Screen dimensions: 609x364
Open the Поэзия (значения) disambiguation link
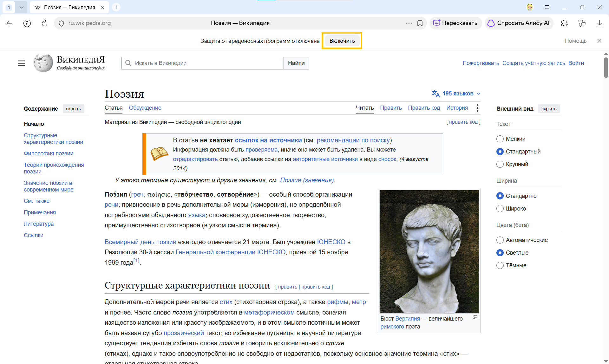307,180
